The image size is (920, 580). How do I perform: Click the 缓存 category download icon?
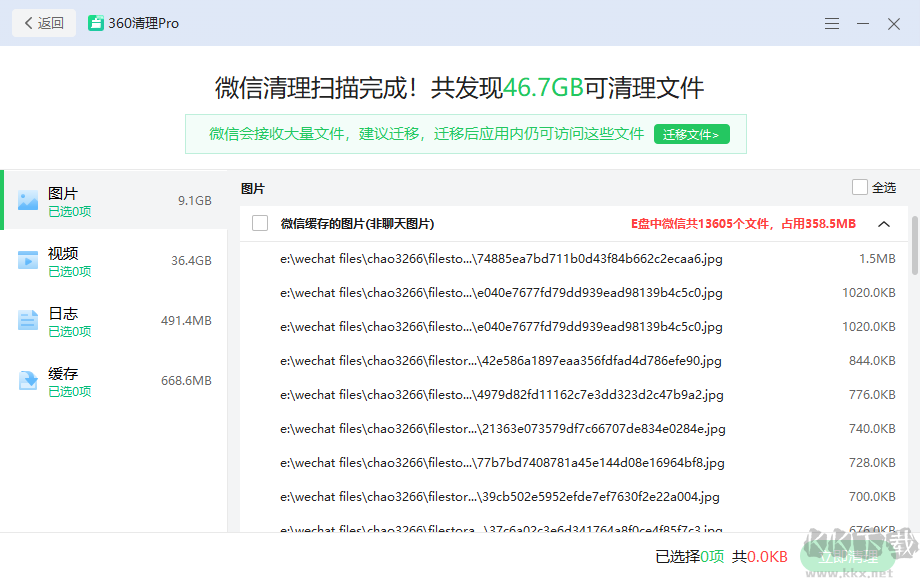click(x=27, y=381)
